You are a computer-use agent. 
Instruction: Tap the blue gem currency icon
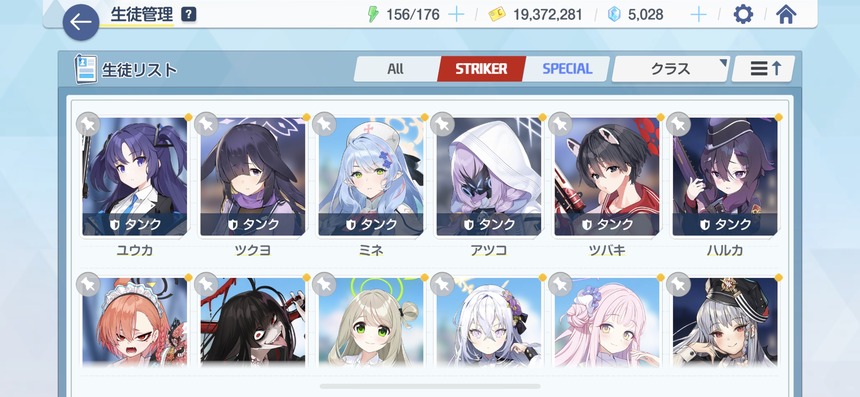[614, 15]
